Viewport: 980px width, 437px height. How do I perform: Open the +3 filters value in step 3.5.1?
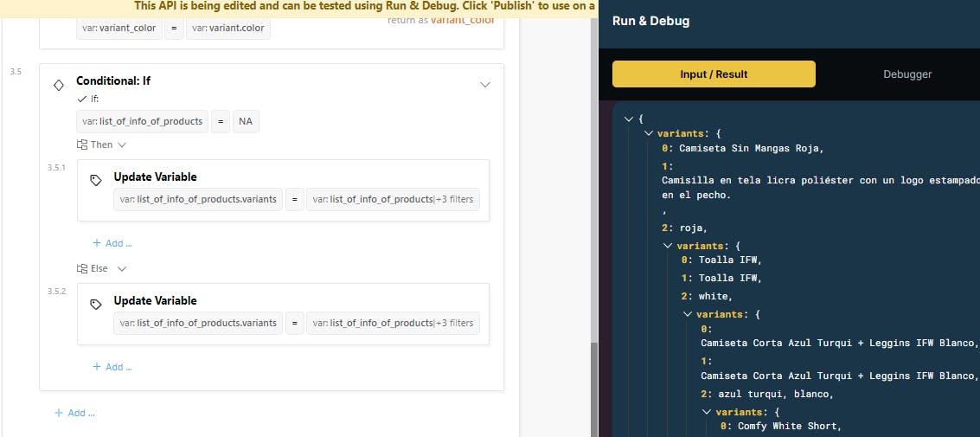394,199
